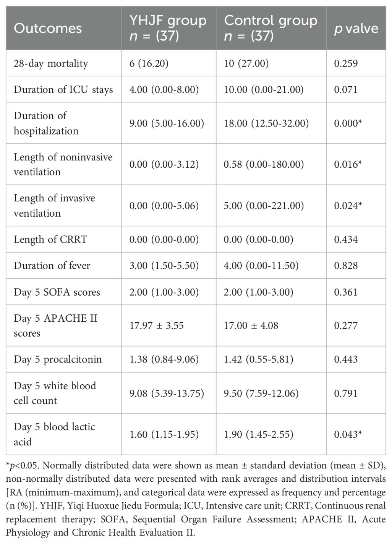This screenshot has height=544, width=392.
Task: Click Day 5 white blood cell count label
Action: click(55, 393)
